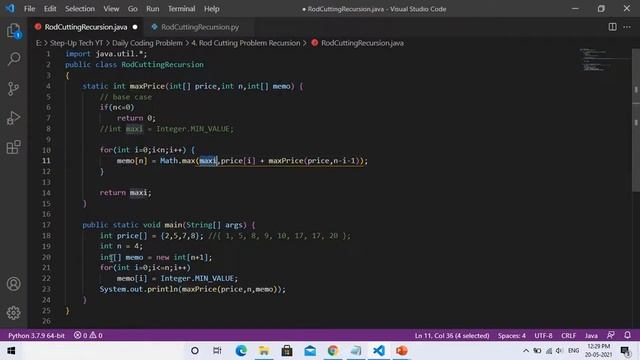Open Task View on taskbar
The width and height of the screenshot is (640, 360).
217,351
